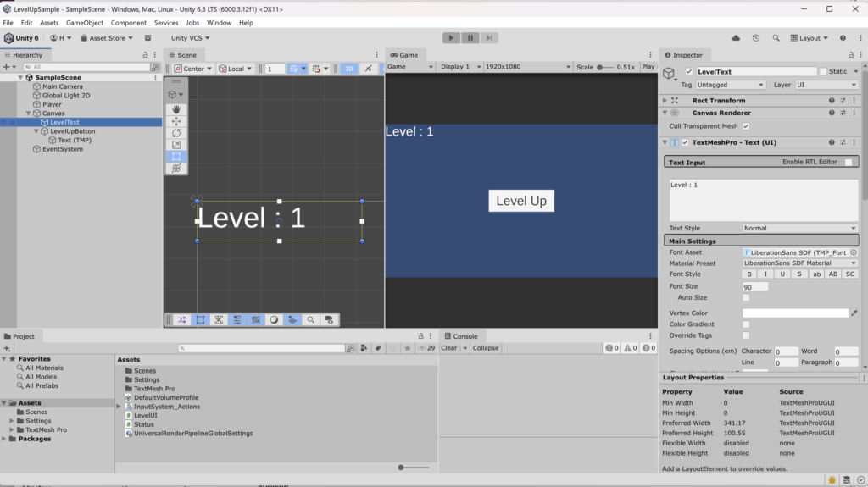Open the Text Style dropdown
The width and height of the screenshot is (868, 487).
(799, 228)
